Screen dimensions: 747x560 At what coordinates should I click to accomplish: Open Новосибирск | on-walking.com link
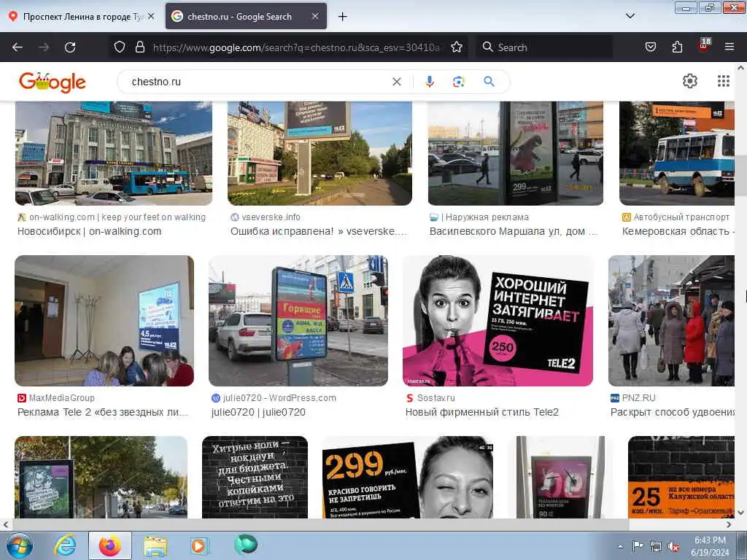coord(90,231)
